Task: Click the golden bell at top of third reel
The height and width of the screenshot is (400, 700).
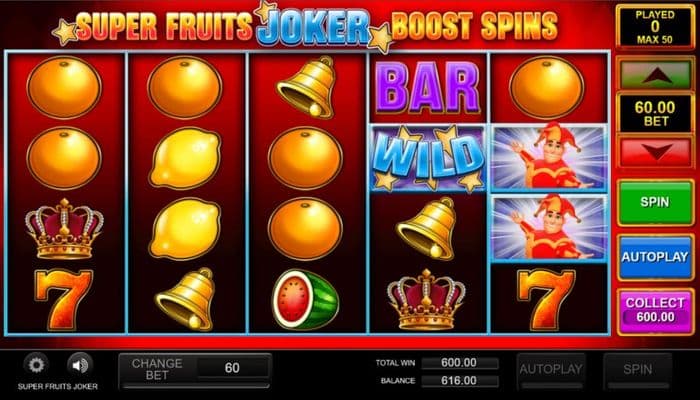Action: pos(307,87)
